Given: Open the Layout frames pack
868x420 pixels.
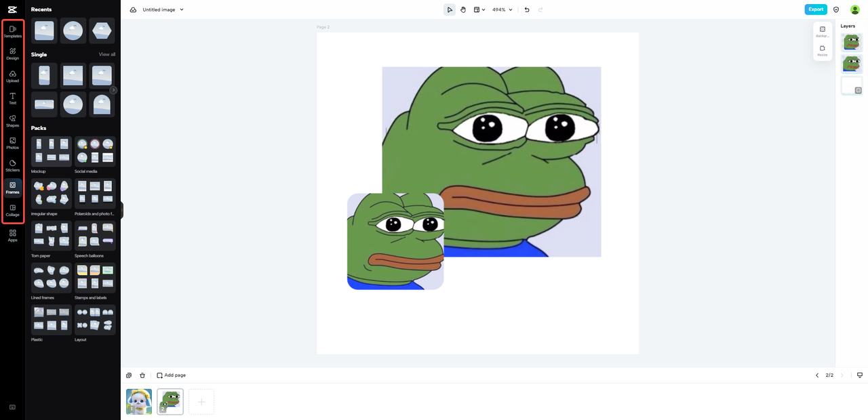Looking at the screenshot, I should click(x=95, y=320).
